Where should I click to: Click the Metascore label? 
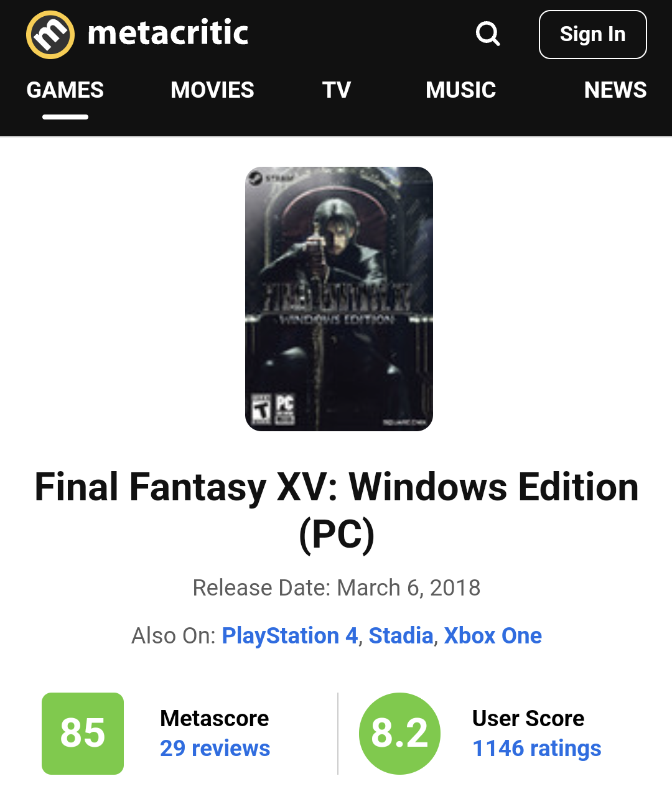[215, 719]
